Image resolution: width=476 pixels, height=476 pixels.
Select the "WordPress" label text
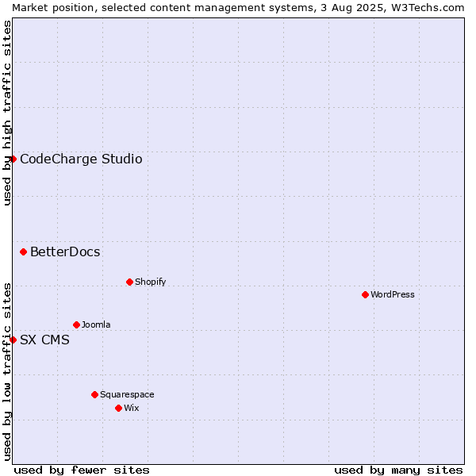393,294
